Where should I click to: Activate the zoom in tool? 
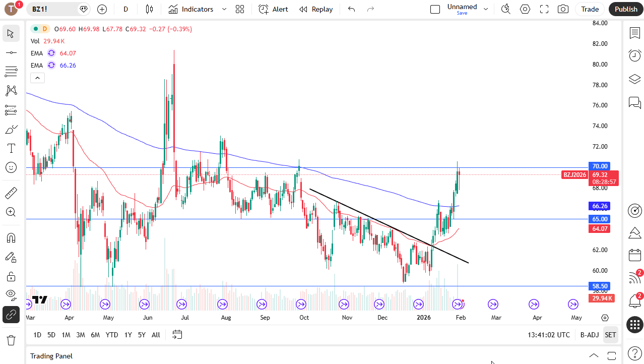(11, 212)
